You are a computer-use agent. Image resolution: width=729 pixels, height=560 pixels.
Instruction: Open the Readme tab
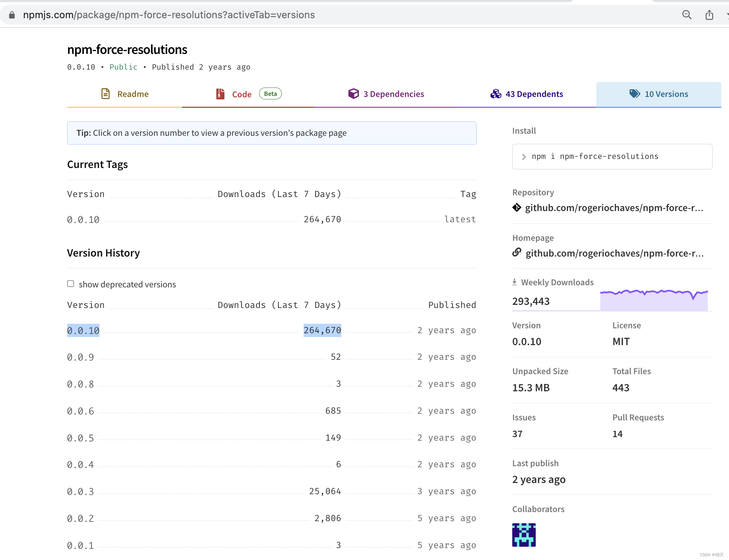point(125,94)
